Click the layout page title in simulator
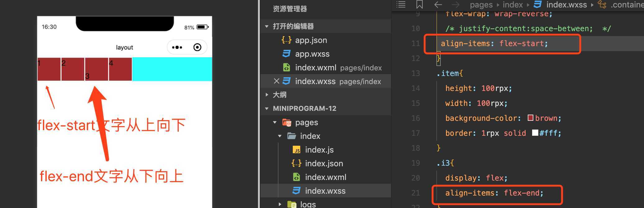Screen dimensions: 644x208 click(x=124, y=47)
